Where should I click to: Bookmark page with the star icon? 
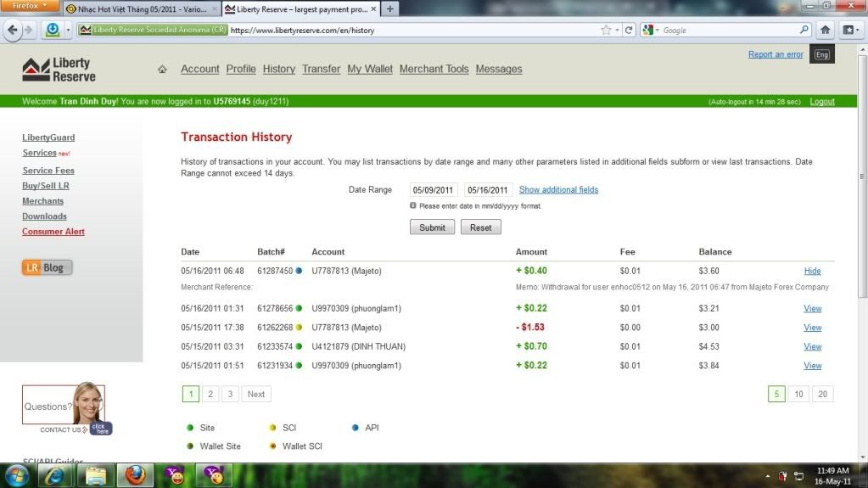606,30
